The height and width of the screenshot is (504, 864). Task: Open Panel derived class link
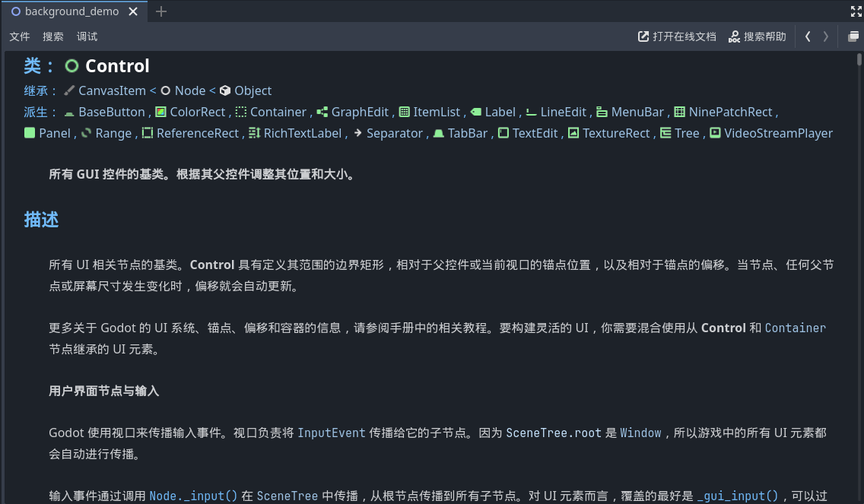55,133
